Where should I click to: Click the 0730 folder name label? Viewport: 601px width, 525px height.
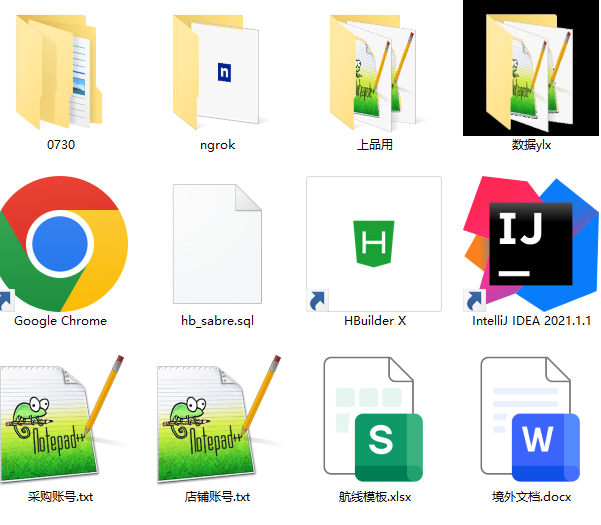[61, 145]
